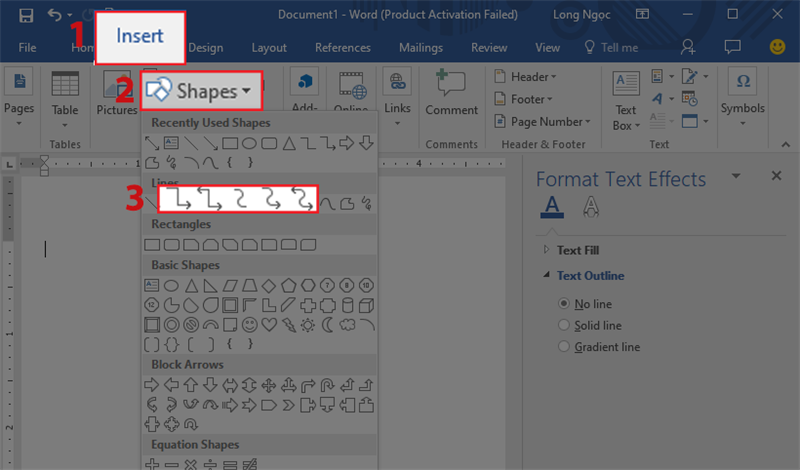This screenshot has height=470, width=800.
Task: Open the Page Number dropdown
Action: click(546, 121)
